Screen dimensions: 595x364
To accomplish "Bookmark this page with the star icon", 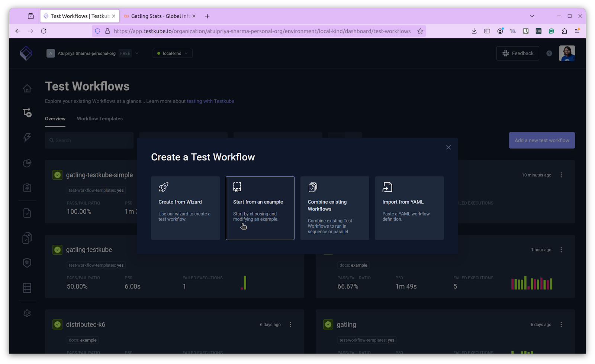I will pyautogui.click(x=420, y=31).
